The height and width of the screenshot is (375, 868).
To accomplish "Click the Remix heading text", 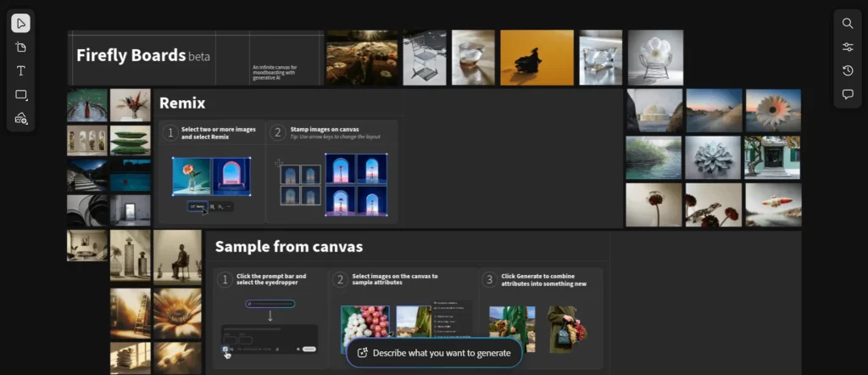I will coord(182,104).
